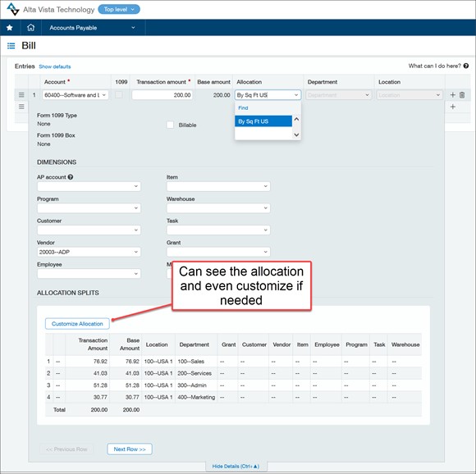Viewport: 476px width, 474px height.
Task: Open the Warehouse dimension dropdown
Action: [218, 208]
